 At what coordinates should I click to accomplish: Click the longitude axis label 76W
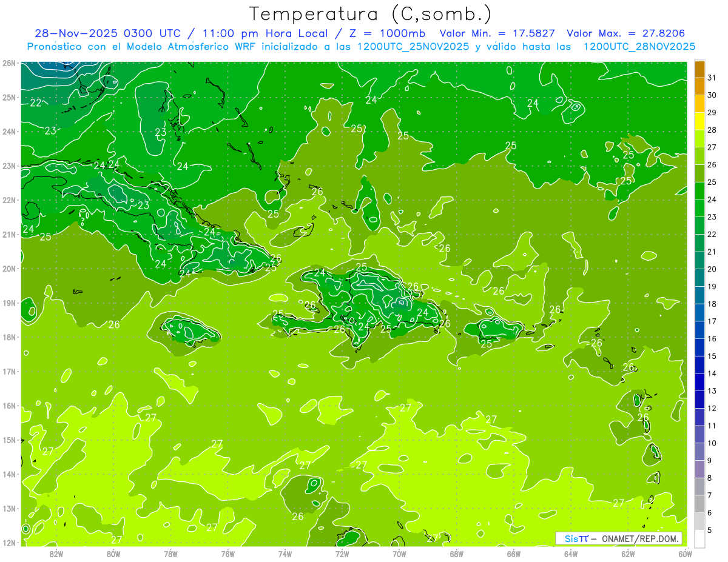(227, 554)
